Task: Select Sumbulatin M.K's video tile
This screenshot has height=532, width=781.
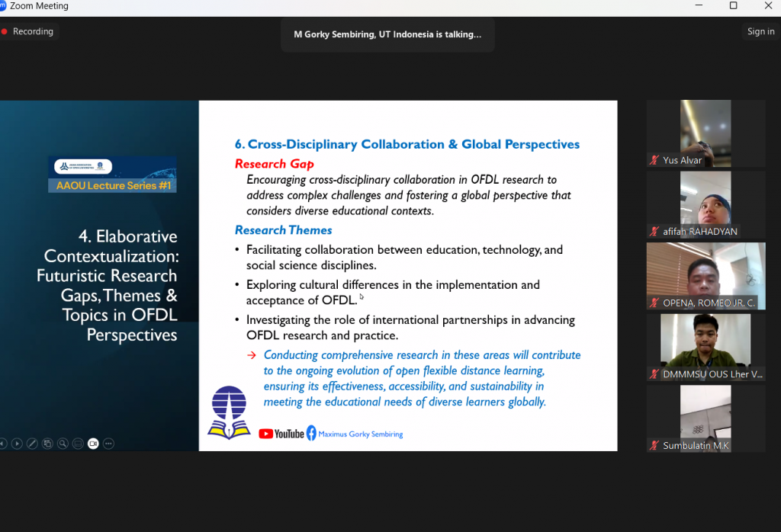Action: (x=705, y=418)
